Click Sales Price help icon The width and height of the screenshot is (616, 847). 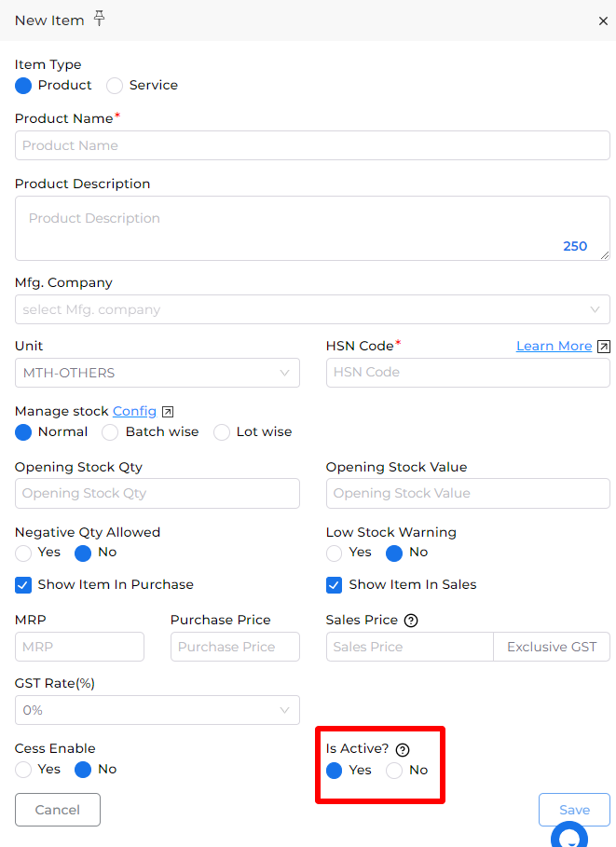point(411,621)
